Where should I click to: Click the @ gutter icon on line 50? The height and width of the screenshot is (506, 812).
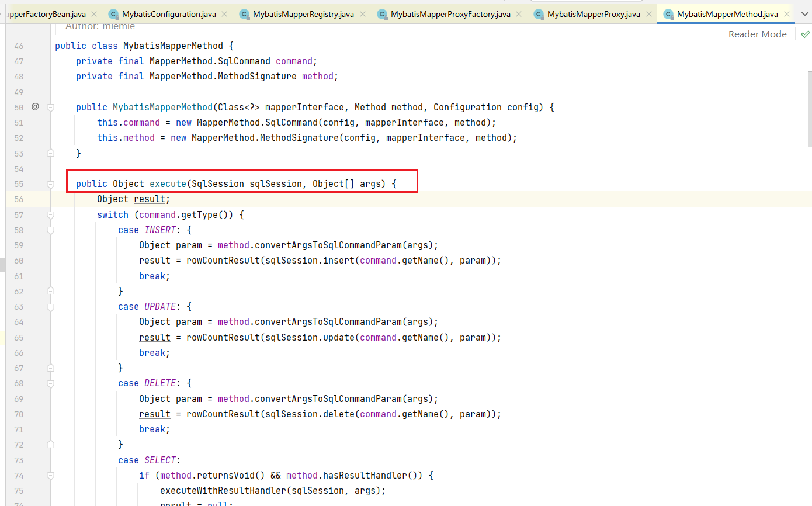[x=35, y=107]
